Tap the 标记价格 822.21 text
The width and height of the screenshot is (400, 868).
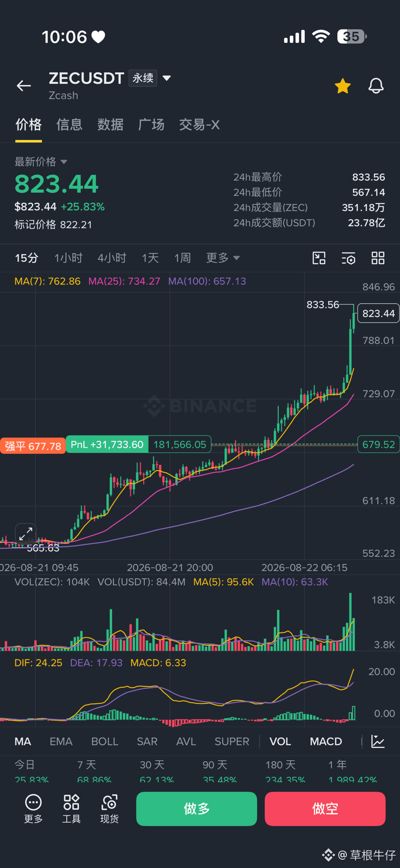click(53, 224)
